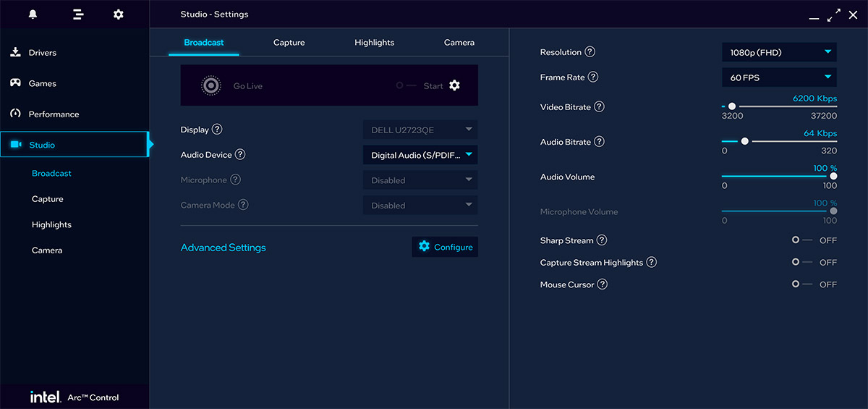This screenshot has width=868, height=409.
Task: Open Go Live settings gear icon
Action: (454, 85)
